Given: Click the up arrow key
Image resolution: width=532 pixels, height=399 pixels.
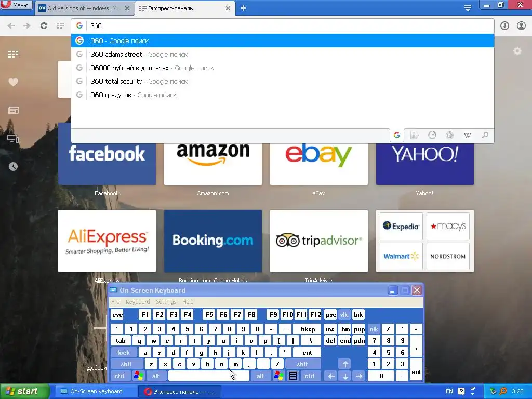Looking at the screenshot, I should click(x=345, y=364).
